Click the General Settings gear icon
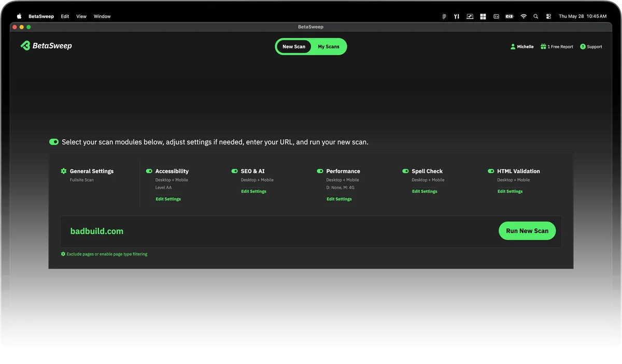The height and width of the screenshot is (364, 622). point(64,171)
